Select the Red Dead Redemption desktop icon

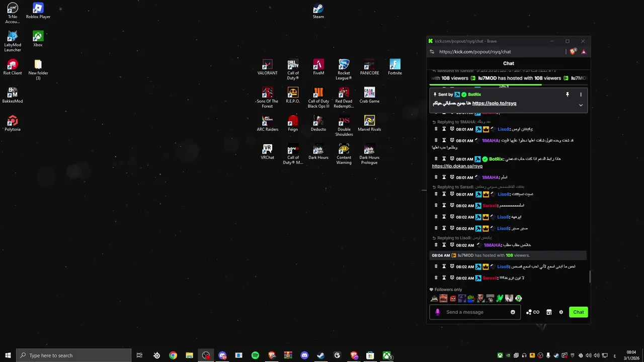coord(344,98)
